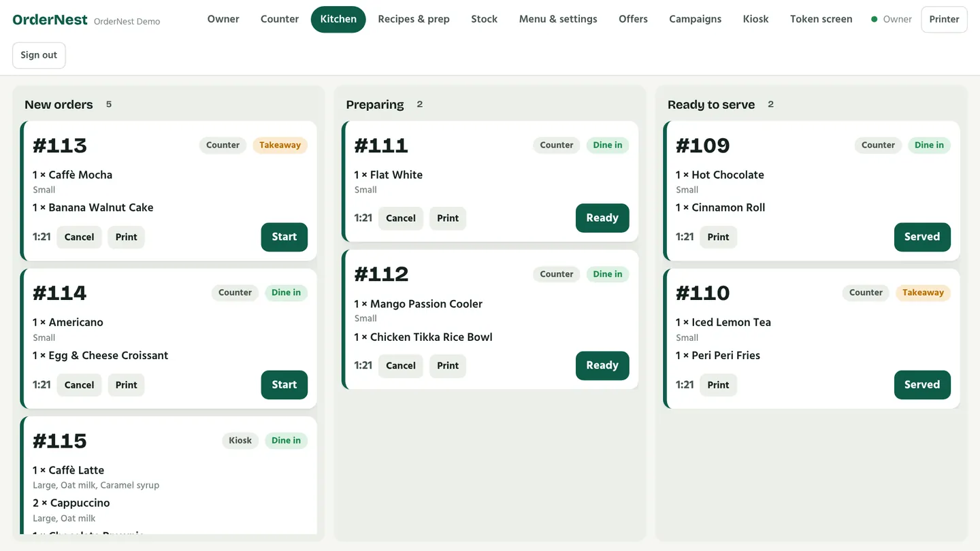This screenshot has width=980, height=551.
Task: Click '2 × Cappuccino' item
Action: tap(71, 503)
